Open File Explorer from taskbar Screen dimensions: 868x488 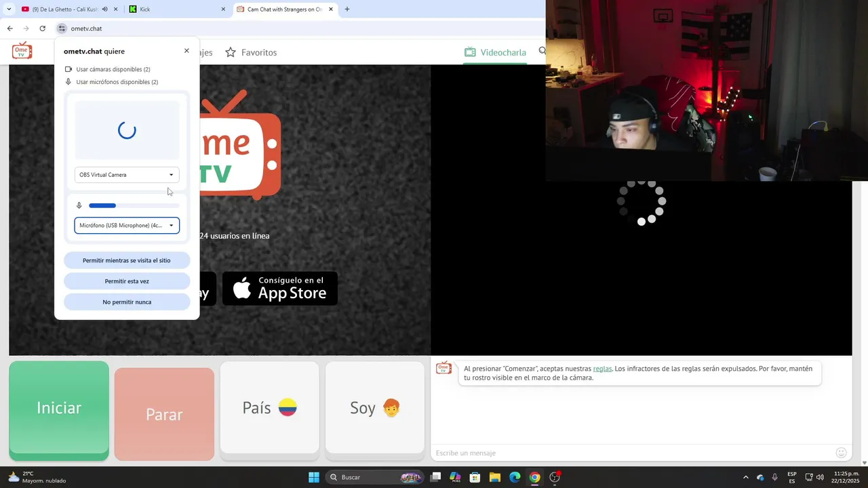[x=495, y=477]
